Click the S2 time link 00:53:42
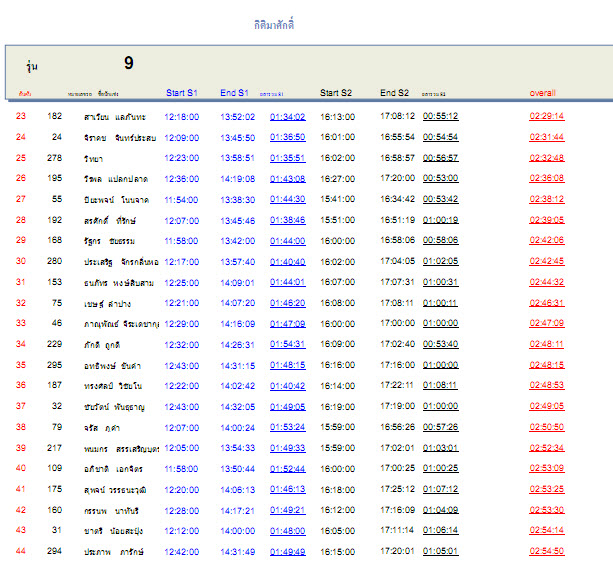Viewport: 613px width, 572px height. (x=440, y=199)
